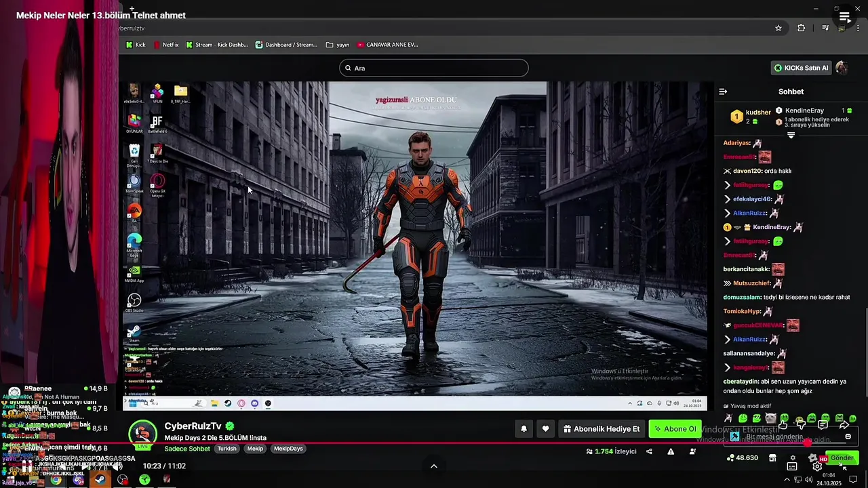Open the Microsoft Edge desktop shortcut
This screenshot has height=488, width=868.
click(x=134, y=245)
